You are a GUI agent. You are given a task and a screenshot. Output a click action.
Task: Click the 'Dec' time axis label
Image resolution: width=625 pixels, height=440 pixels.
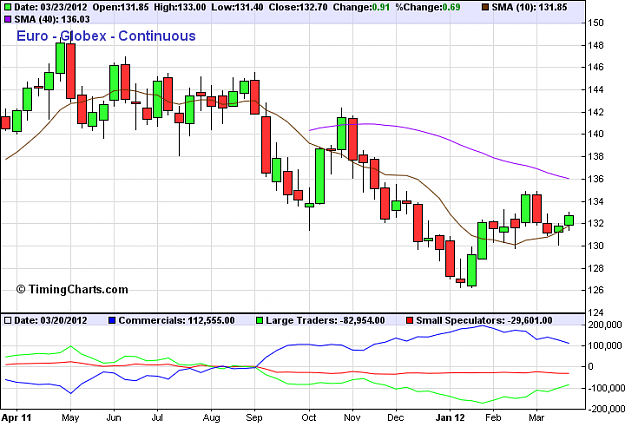click(x=395, y=418)
